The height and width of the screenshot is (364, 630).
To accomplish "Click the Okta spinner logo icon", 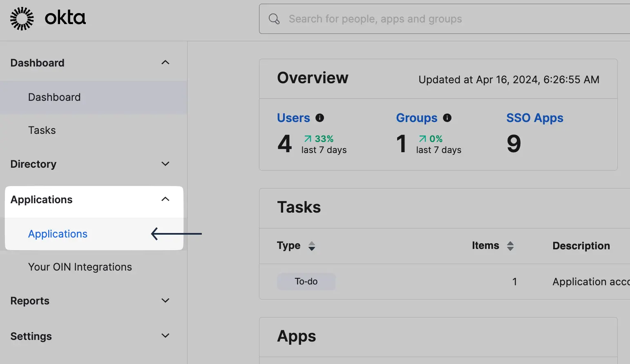I will 22,18.
